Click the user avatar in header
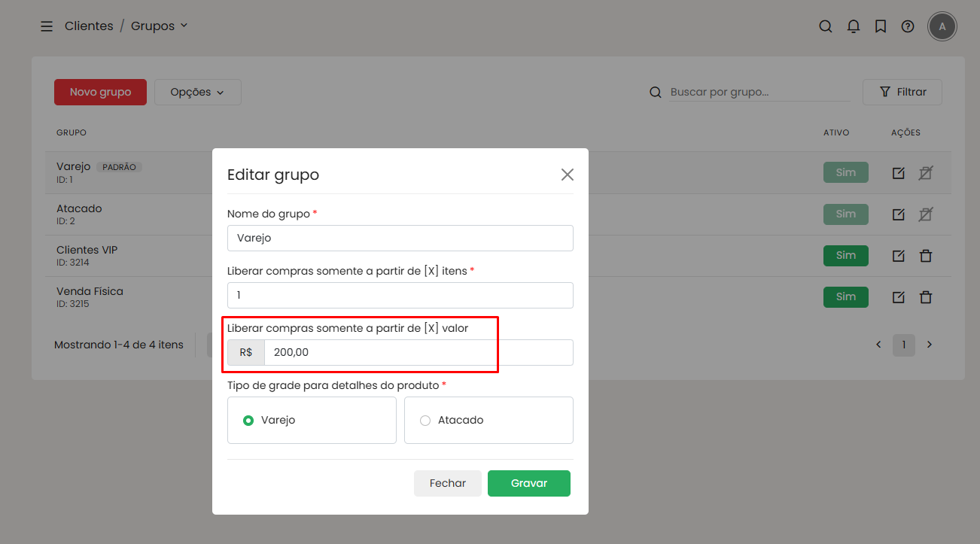The height and width of the screenshot is (544, 980). point(942,26)
